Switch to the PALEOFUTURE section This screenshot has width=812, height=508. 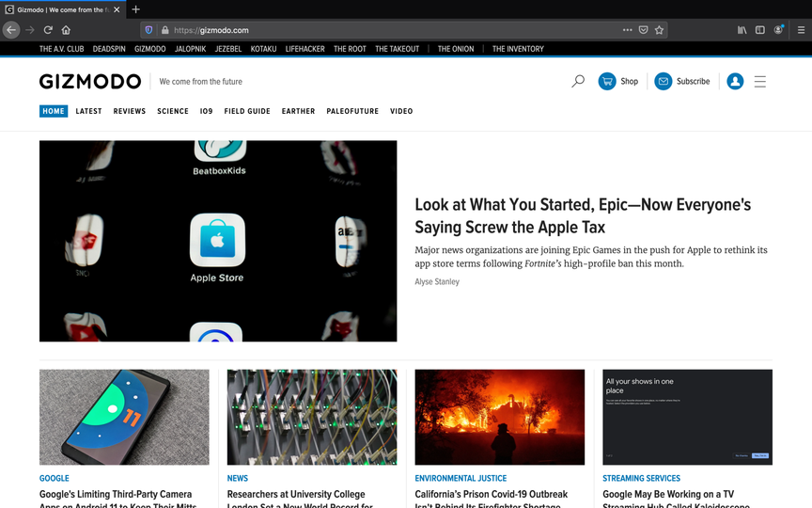pyautogui.click(x=352, y=111)
